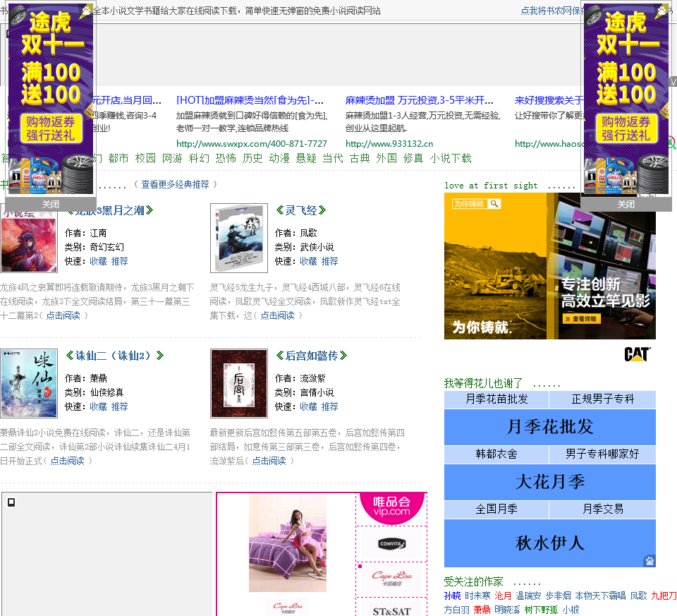Screen dimensions: 677x616
Task: Open the 诛仙二 book cover image
Action: 29,383
